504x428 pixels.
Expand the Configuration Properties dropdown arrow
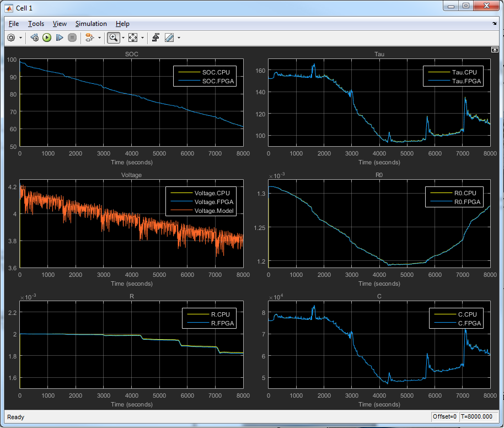(21, 38)
